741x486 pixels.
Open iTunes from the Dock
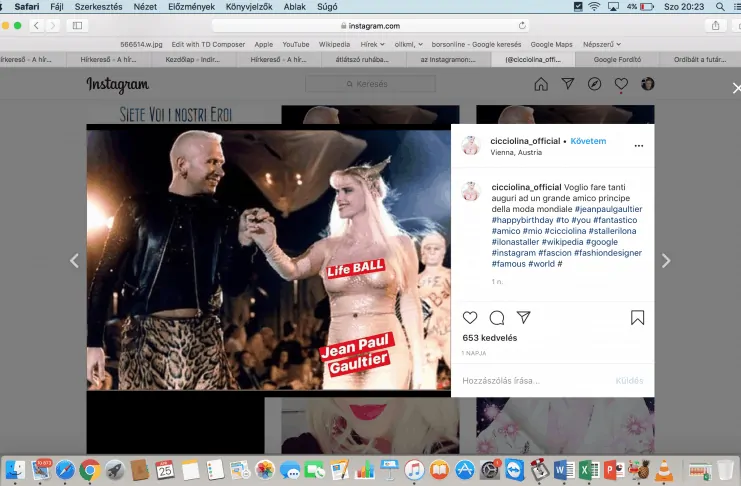coord(414,470)
